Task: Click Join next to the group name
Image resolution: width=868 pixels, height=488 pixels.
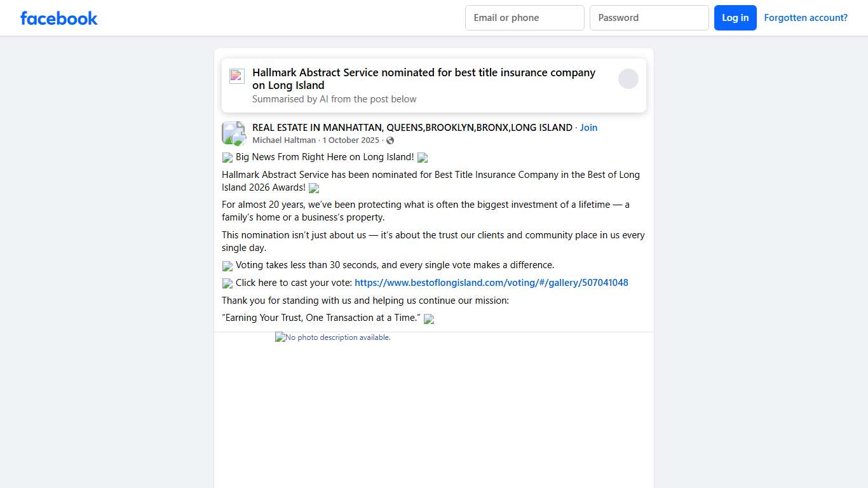Action: (x=588, y=128)
